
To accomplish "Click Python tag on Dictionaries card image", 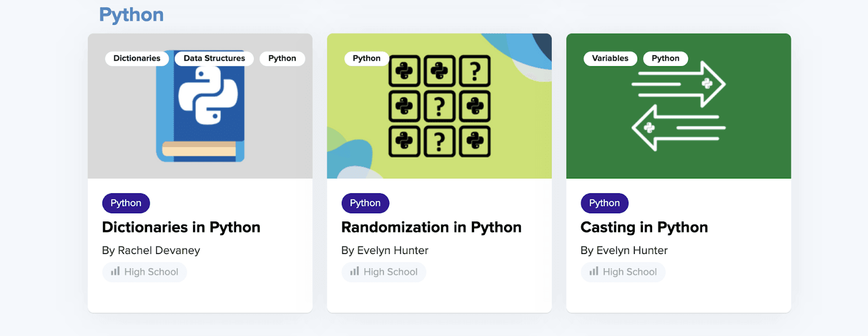I will (x=282, y=59).
